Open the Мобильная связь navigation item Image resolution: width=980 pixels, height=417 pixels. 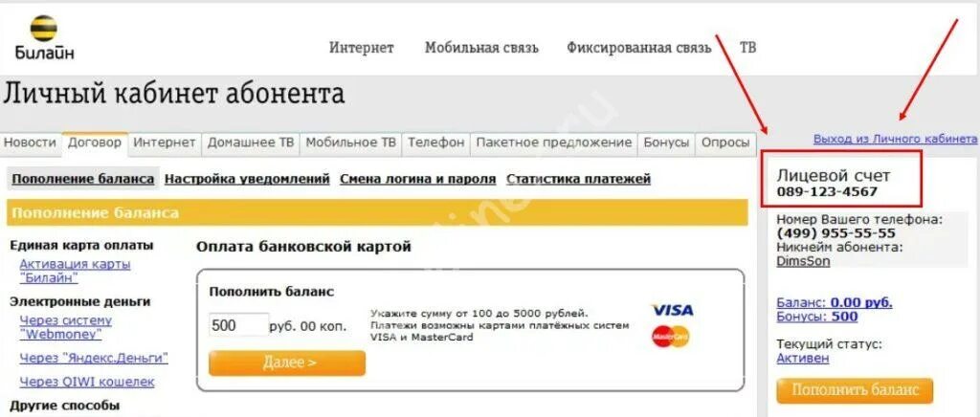[x=481, y=48]
